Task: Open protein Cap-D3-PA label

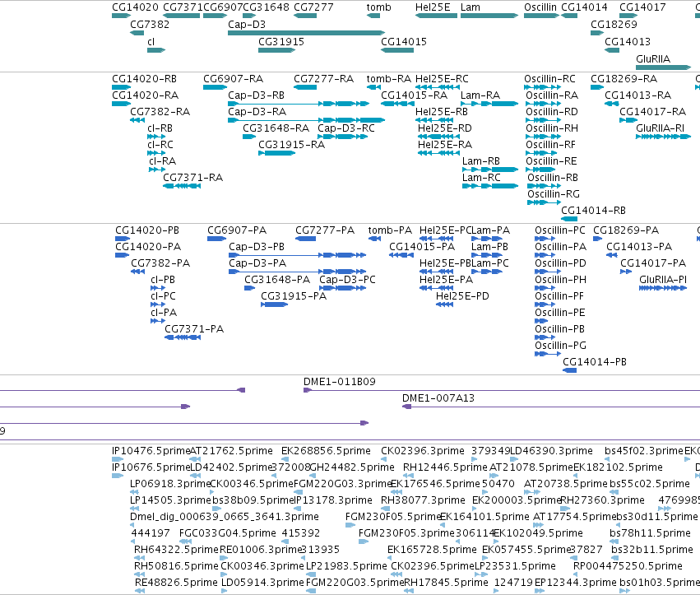Action: point(257,263)
